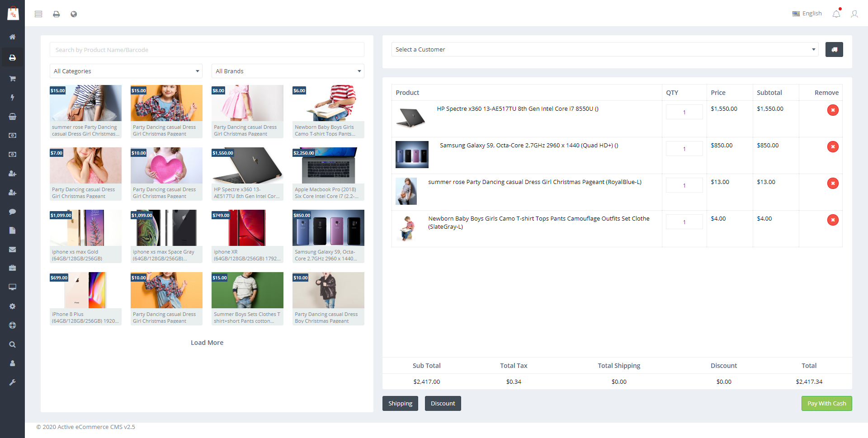Remove HP Spectre x360 from the cart

point(832,110)
